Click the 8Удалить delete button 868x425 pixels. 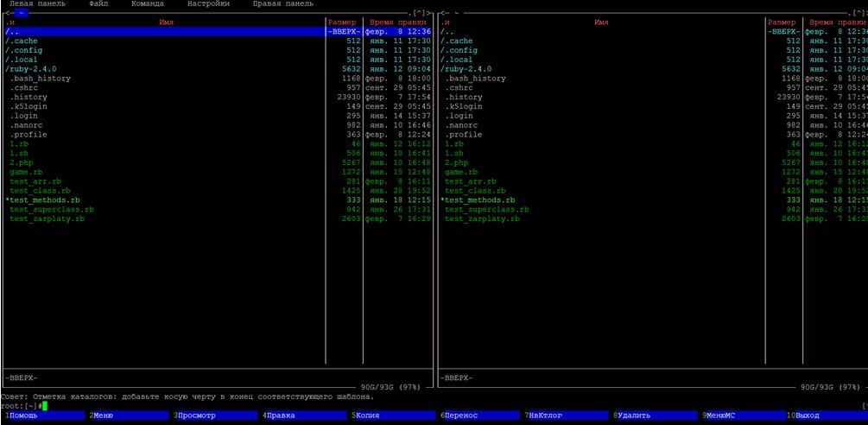tap(656, 415)
